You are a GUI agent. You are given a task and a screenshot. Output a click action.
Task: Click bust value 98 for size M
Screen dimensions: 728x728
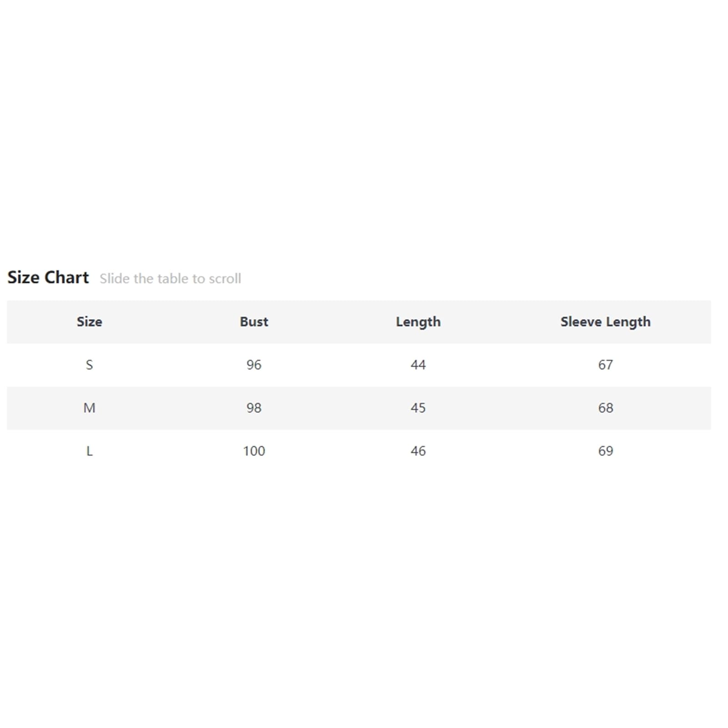tap(254, 408)
